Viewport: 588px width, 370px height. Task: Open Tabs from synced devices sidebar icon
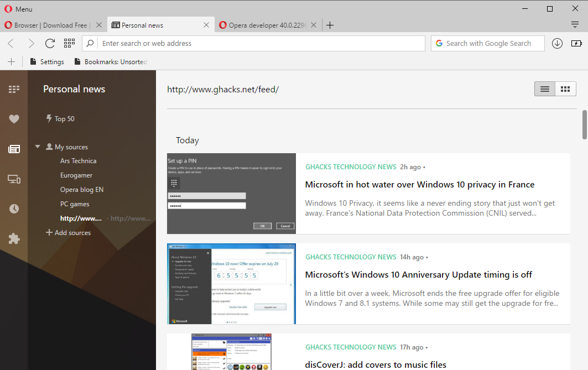(14, 179)
